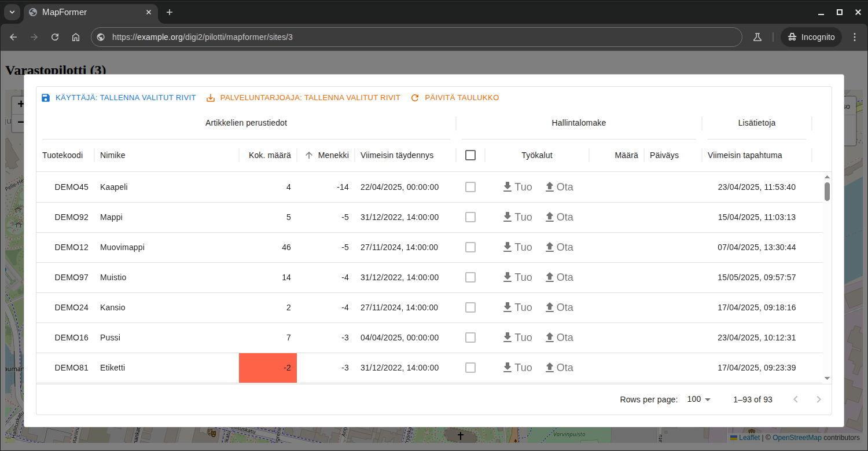
Task: Check the DEMO45 Kaapeli row checkbox
Action: coord(470,187)
